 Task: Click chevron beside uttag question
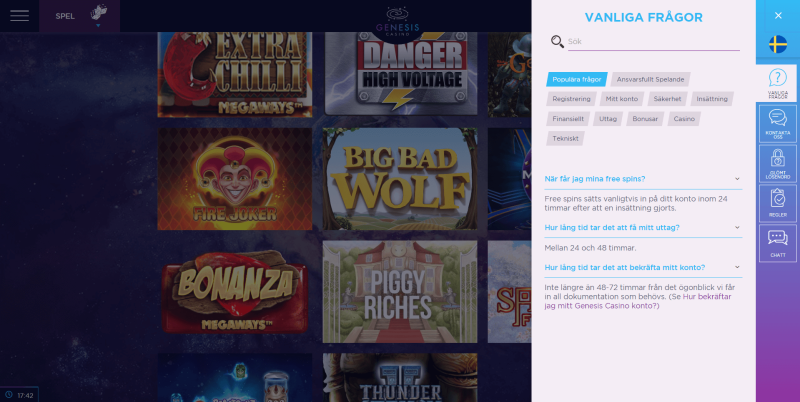737,228
